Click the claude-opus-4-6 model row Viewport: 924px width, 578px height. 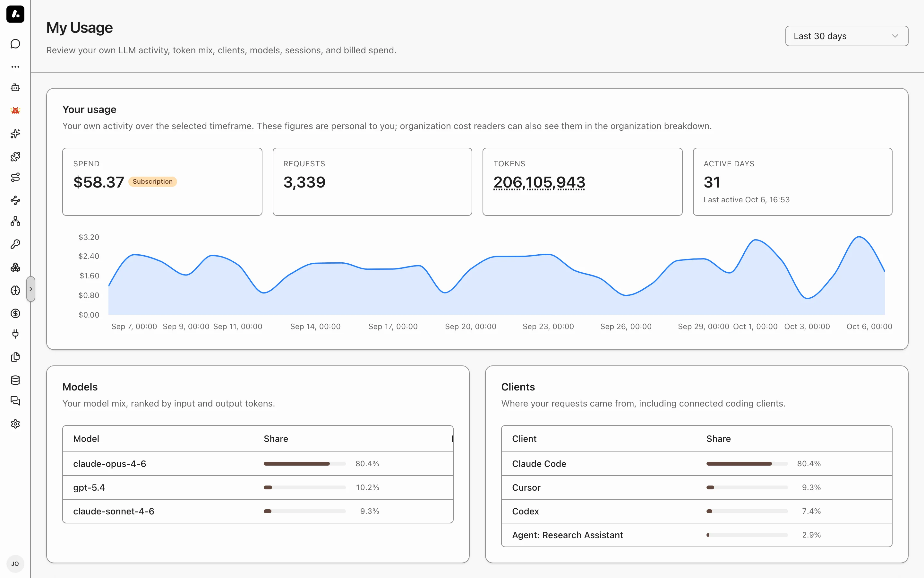click(258, 464)
